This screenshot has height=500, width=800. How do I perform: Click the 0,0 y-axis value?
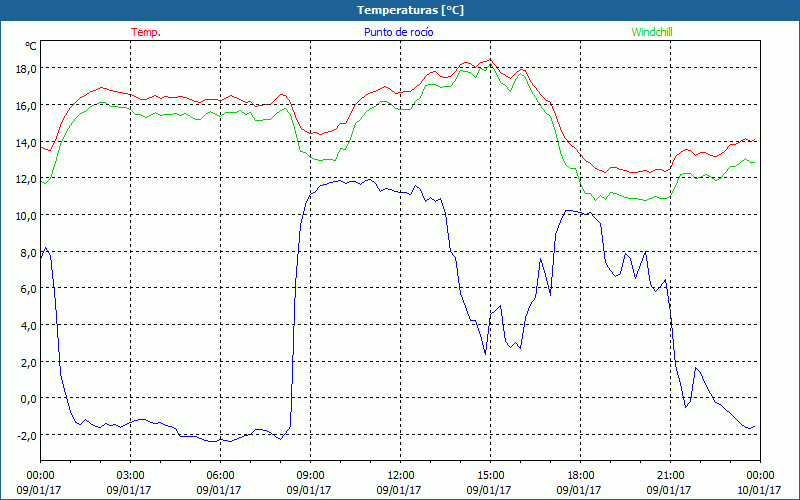coord(28,398)
